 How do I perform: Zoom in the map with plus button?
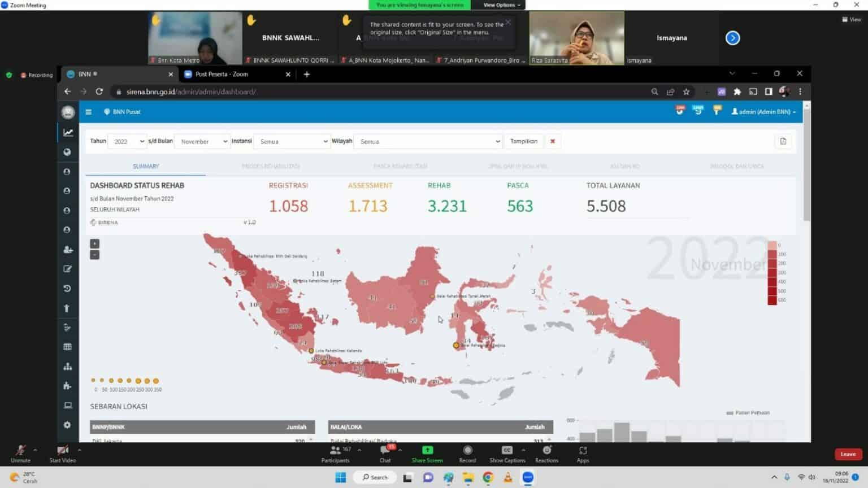click(94, 243)
